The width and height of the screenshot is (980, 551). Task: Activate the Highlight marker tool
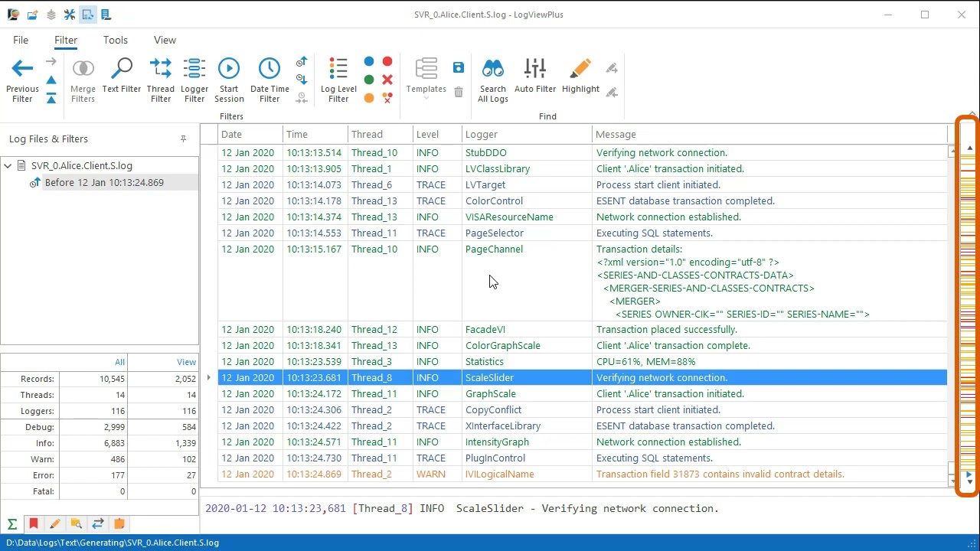coord(580,77)
